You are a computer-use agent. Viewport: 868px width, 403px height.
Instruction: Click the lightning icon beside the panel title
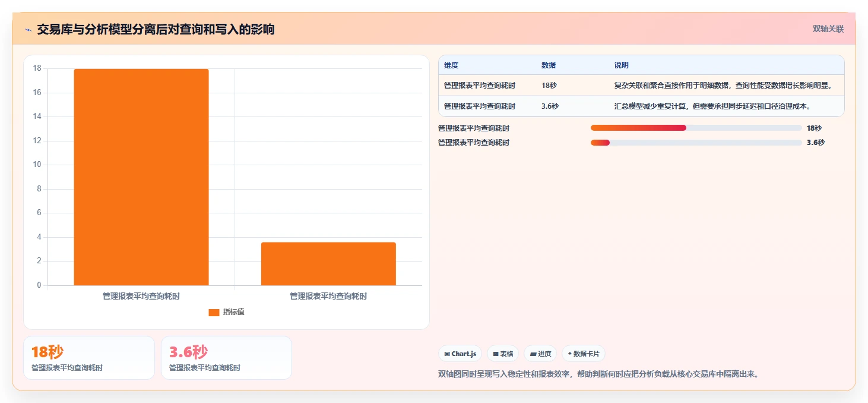(x=28, y=30)
